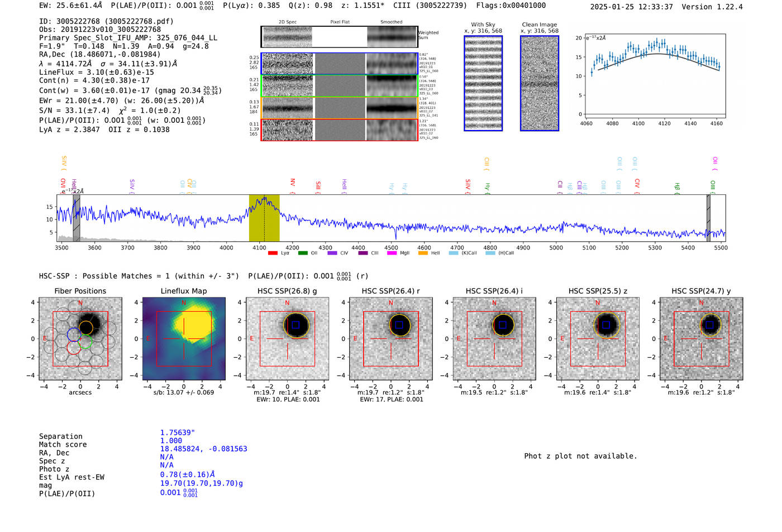Click the coordinates "18.485824, -0.081563"
The width and height of the screenshot is (782, 532).
[x=204, y=449]
